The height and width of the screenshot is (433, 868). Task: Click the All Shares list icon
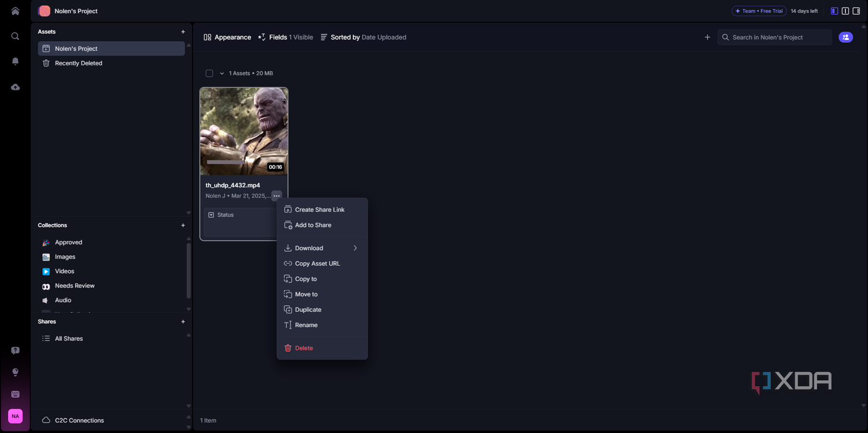(x=46, y=338)
